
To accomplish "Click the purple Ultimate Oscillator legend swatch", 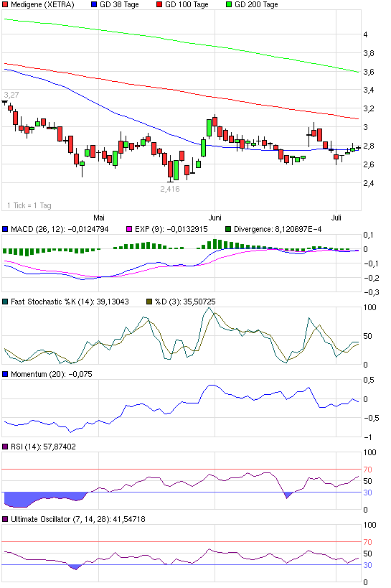I will [5, 519].
